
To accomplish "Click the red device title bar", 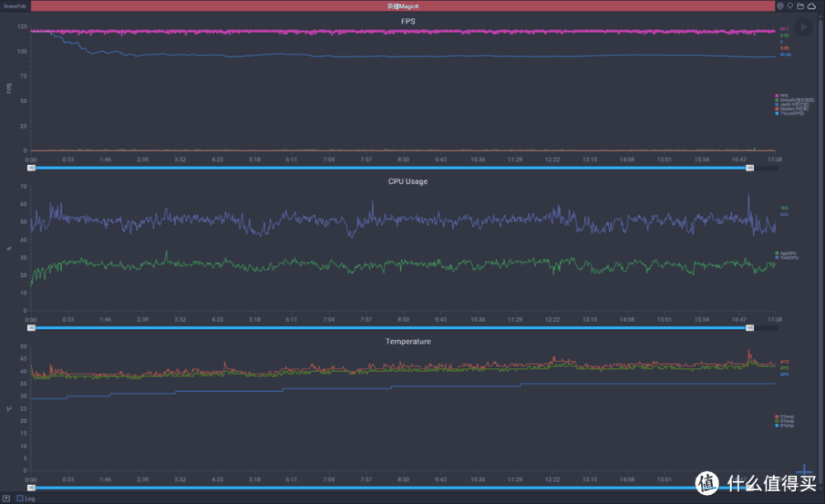I will tap(404, 6).
